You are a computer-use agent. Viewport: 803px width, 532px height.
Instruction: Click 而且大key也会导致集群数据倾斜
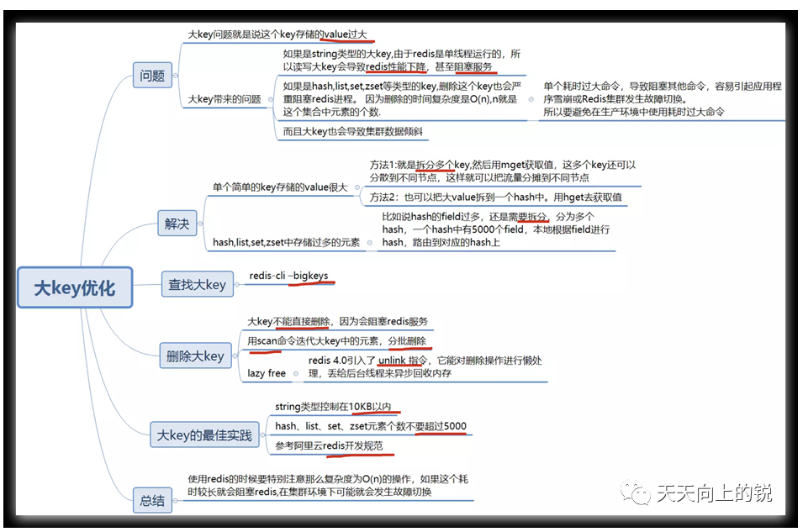tap(353, 132)
